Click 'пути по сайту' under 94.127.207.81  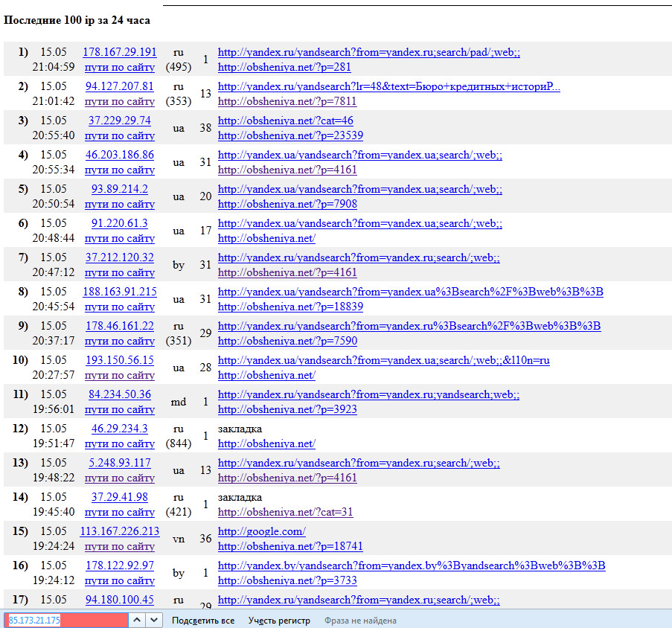(x=120, y=102)
